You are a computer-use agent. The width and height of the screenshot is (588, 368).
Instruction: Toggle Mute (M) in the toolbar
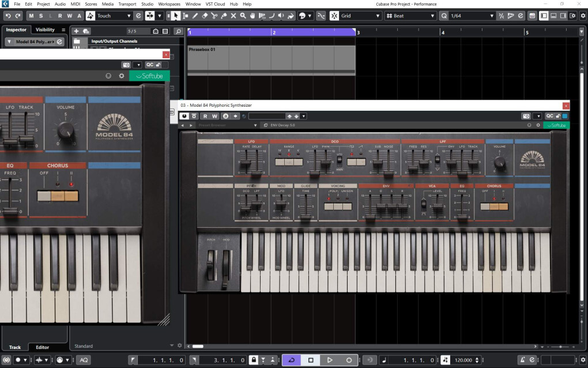pos(31,16)
